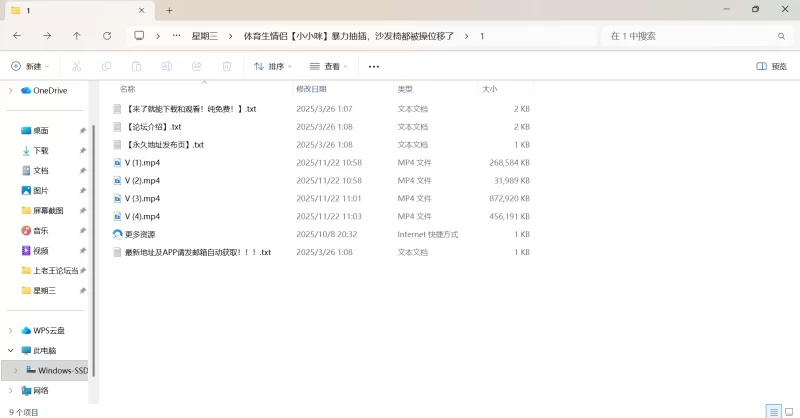Expand the WPS云盘 tree node
The image size is (800, 418).
click(x=12, y=331)
